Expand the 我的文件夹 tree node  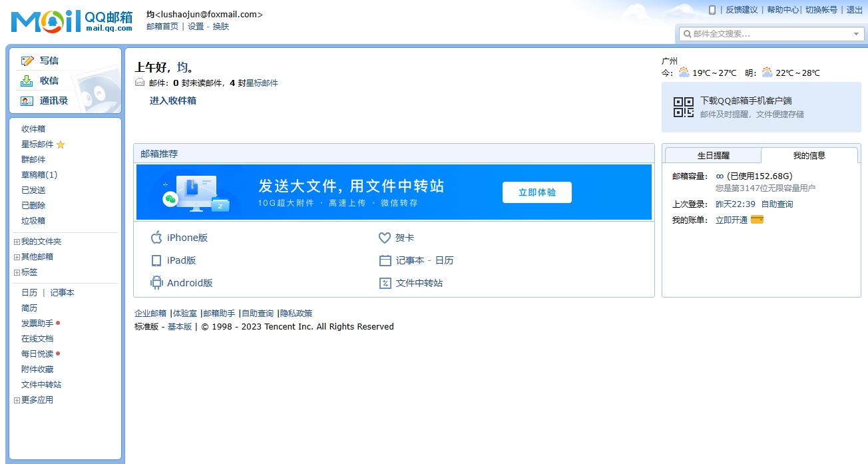17,242
